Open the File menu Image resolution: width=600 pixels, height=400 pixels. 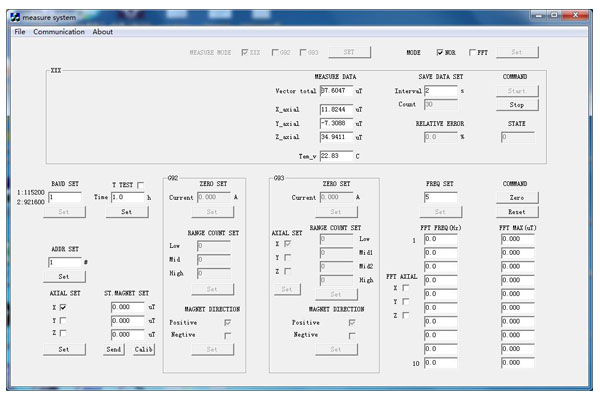[20, 32]
